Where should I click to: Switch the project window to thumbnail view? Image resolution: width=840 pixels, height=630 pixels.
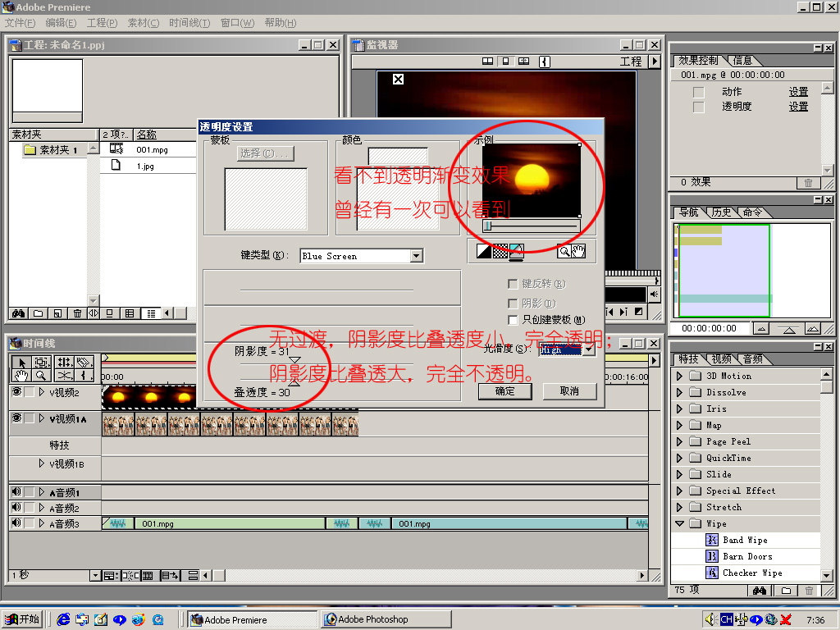coord(130,313)
